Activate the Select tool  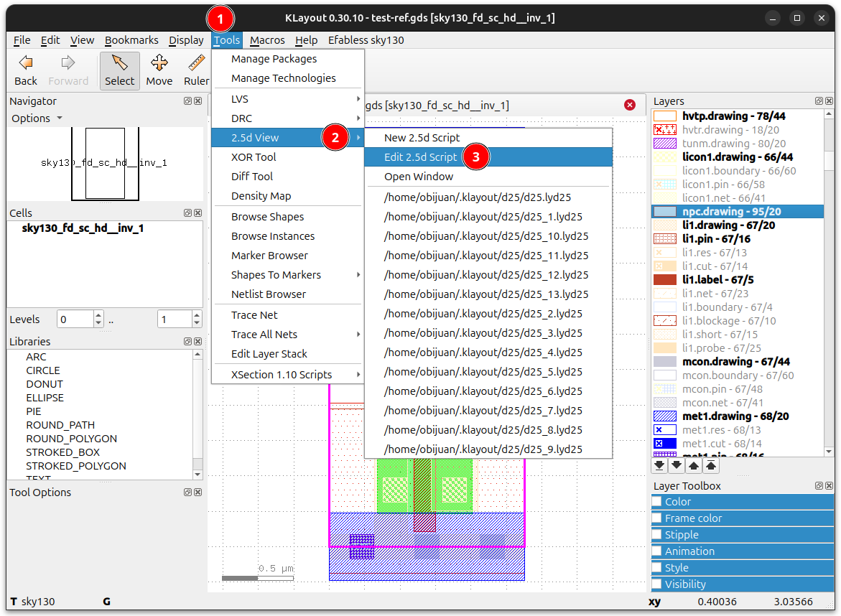click(119, 70)
